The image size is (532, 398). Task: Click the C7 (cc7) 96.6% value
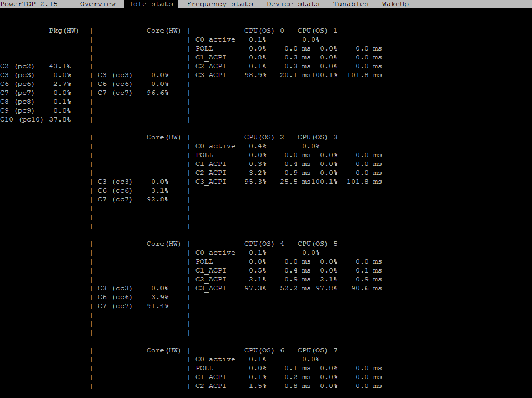pyautogui.click(x=157, y=93)
